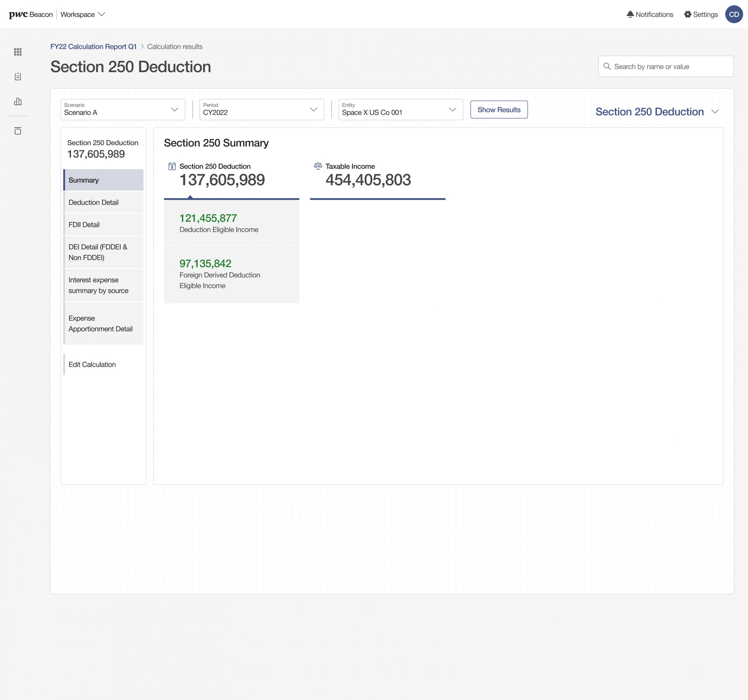The width and height of the screenshot is (748, 700).
Task: Click the Section 250 Deduction page title
Action: [131, 67]
